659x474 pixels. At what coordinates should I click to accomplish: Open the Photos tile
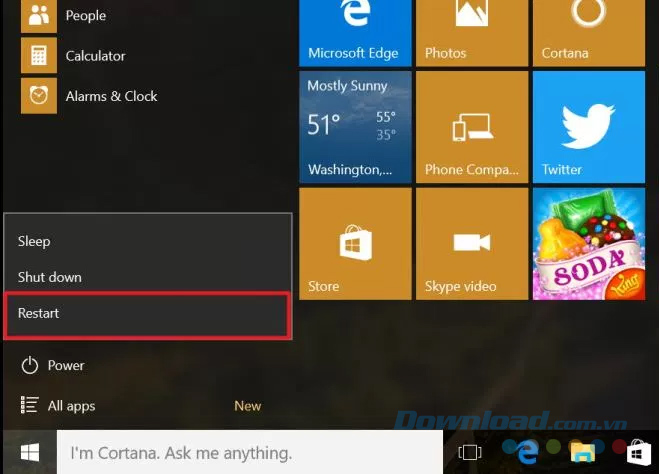coord(472,33)
